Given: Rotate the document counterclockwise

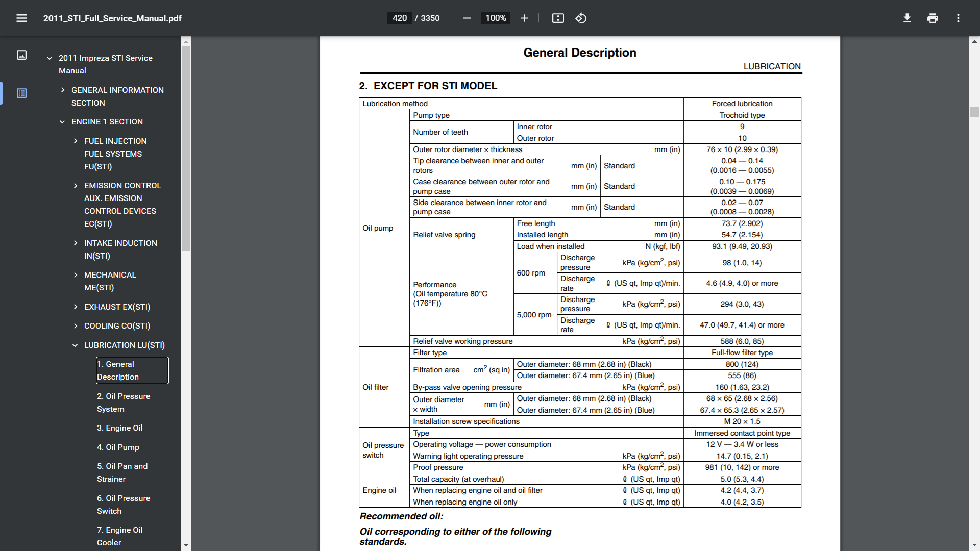Looking at the screenshot, I should [581, 18].
